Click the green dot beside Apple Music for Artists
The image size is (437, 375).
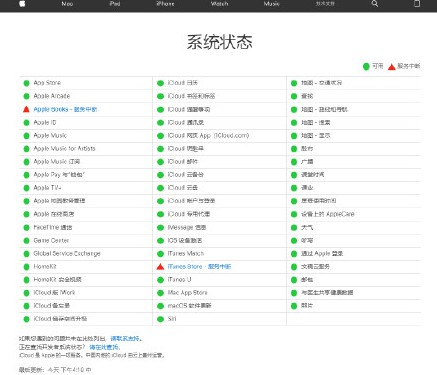pos(26,149)
